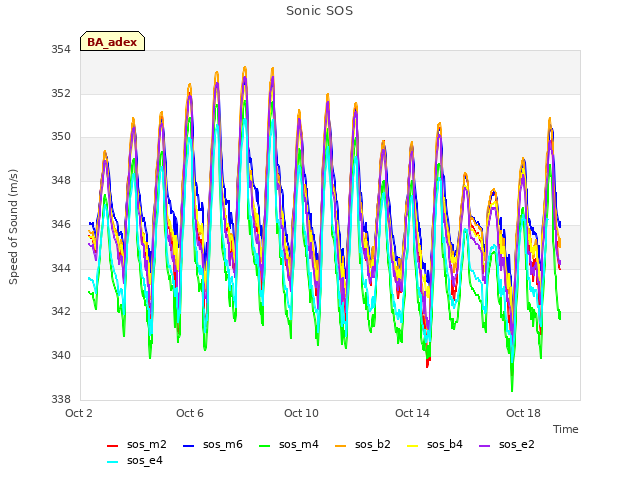Click the cyan sos_e4 legend color marker
This screenshot has height=480, width=640.
coord(113,462)
